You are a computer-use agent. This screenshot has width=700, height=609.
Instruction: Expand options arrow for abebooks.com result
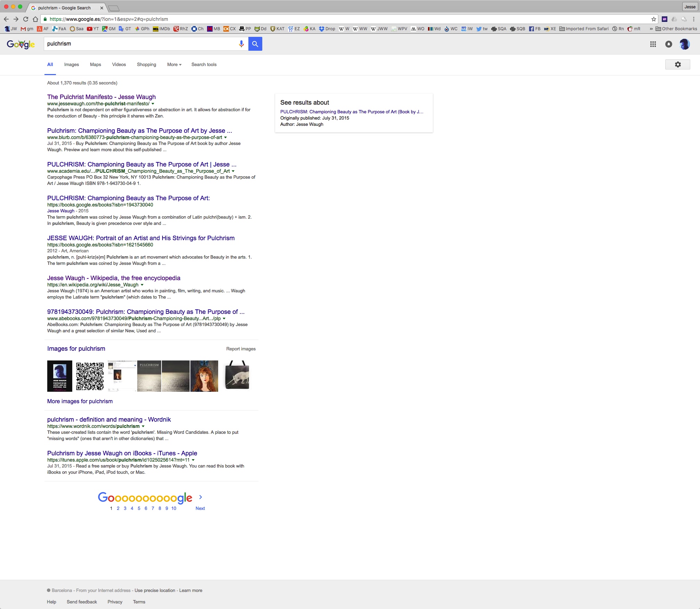pyautogui.click(x=224, y=319)
